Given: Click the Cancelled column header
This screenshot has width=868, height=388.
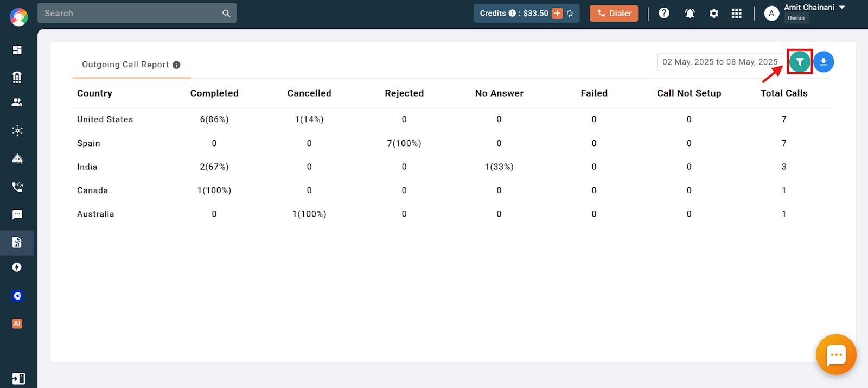Looking at the screenshot, I should point(309,93).
